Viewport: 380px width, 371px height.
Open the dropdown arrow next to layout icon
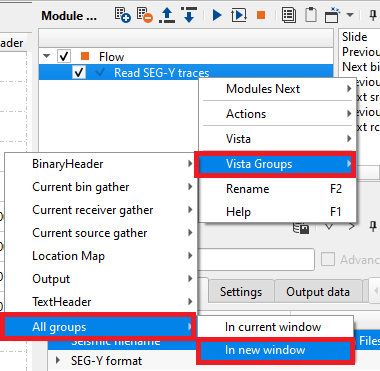[350, 15]
